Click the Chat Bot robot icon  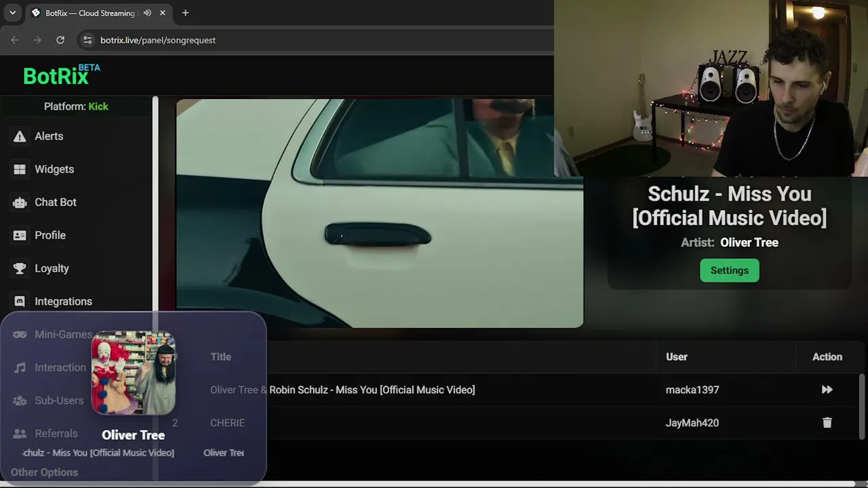(x=20, y=202)
